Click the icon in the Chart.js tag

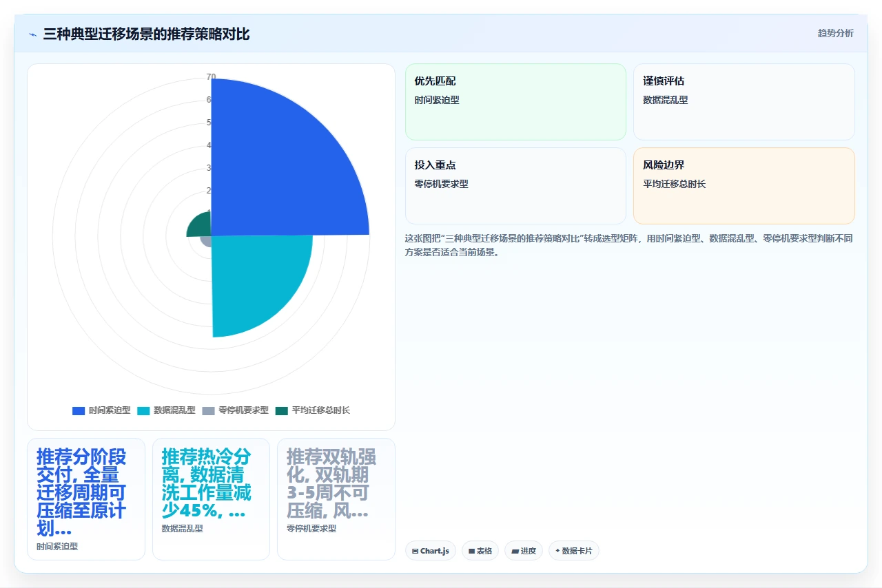tap(416, 551)
